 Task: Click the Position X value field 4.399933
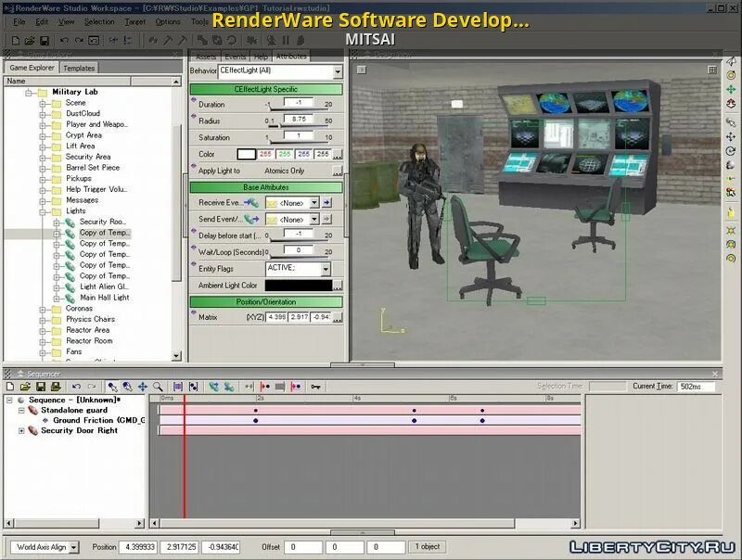138,547
